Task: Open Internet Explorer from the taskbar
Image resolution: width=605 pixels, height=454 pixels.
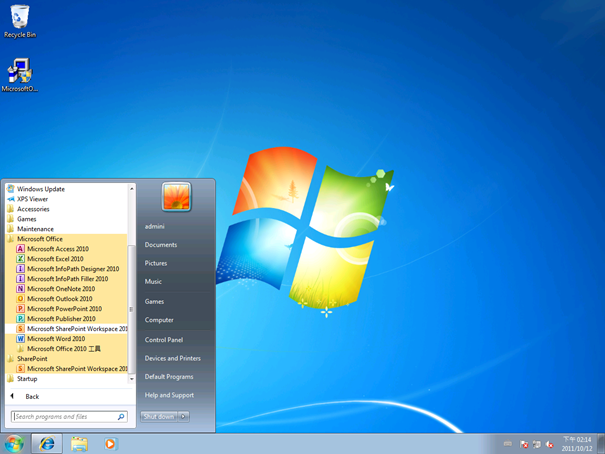Action: [x=47, y=444]
